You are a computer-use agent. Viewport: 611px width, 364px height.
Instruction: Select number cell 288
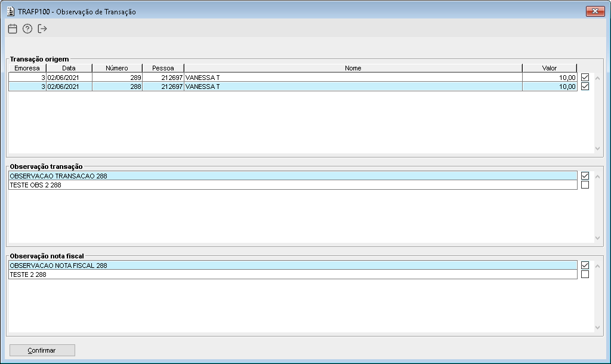point(118,87)
